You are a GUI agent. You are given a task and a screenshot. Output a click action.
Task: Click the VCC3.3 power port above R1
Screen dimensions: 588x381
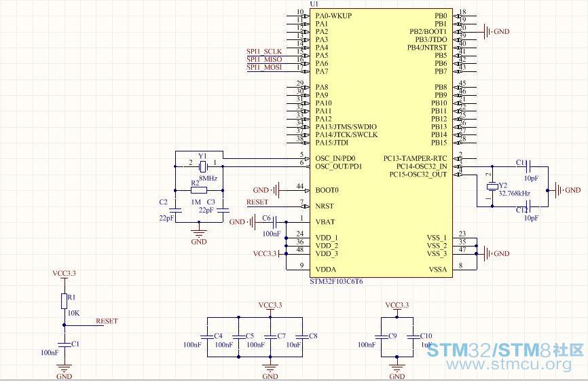64,273
